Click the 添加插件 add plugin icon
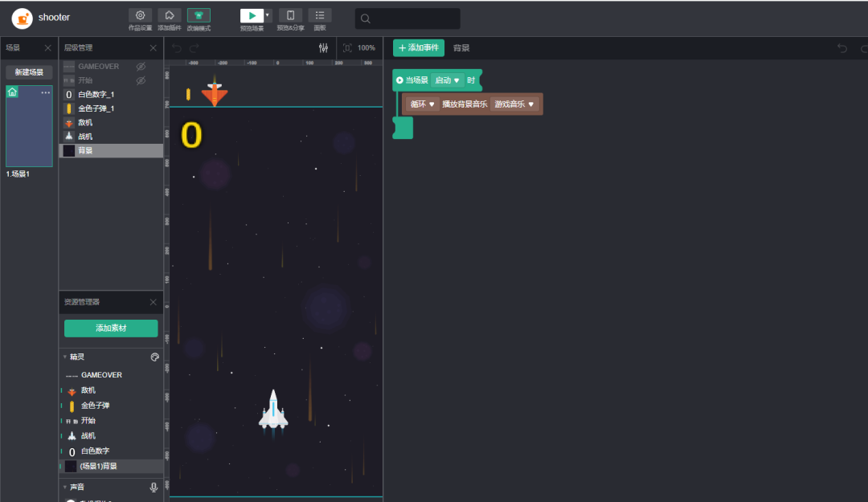This screenshot has width=868, height=502. tap(170, 15)
